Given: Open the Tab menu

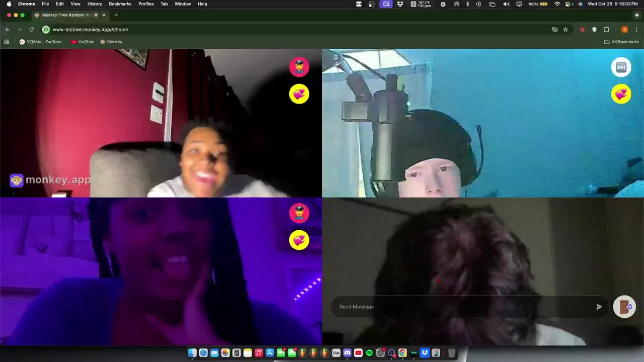Looking at the screenshot, I should pos(164,4).
